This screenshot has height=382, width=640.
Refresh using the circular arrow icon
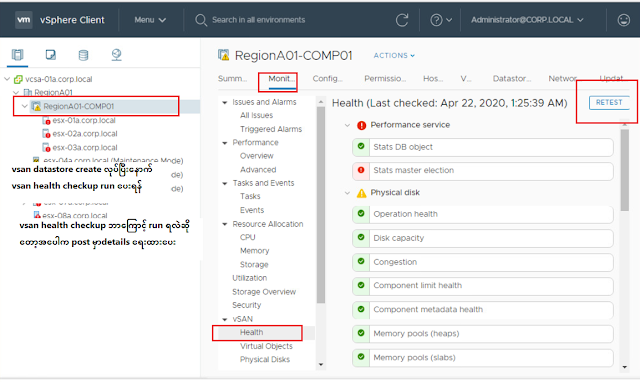tap(402, 20)
